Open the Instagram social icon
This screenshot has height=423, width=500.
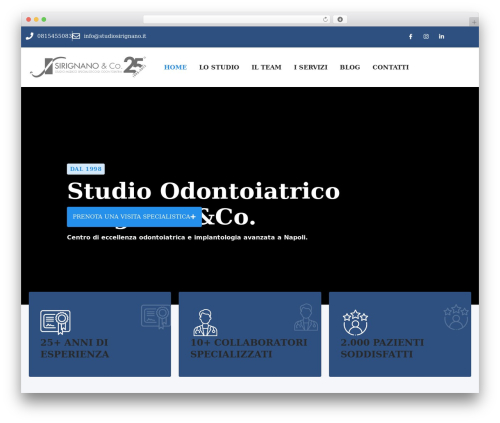point(426,36)
